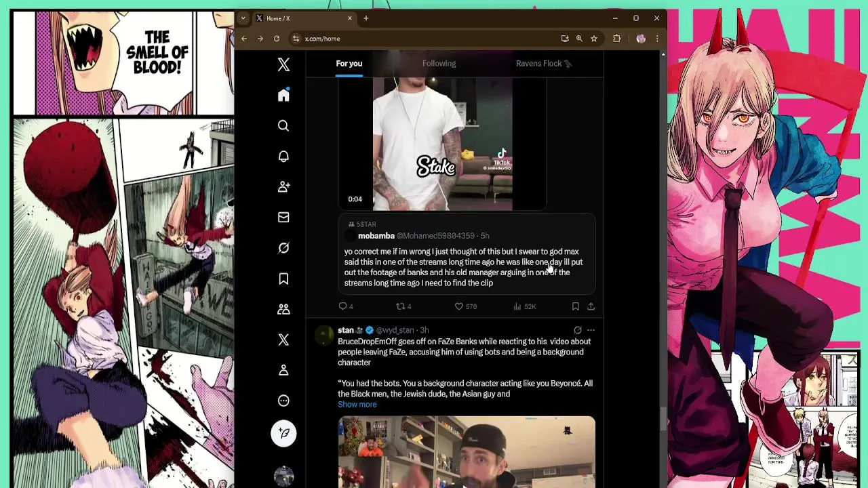
Task: View site information icon in address bar
Action: pyautogui.click(x=296, y=39)
